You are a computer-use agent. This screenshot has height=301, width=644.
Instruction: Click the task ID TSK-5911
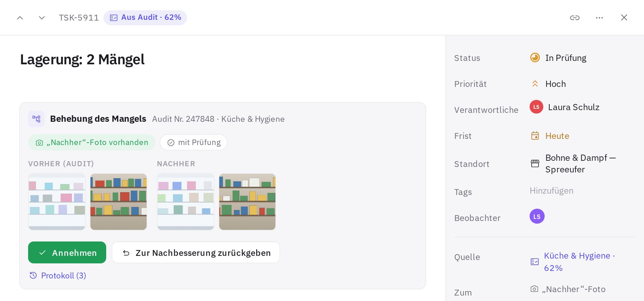[x=79, y=18]
